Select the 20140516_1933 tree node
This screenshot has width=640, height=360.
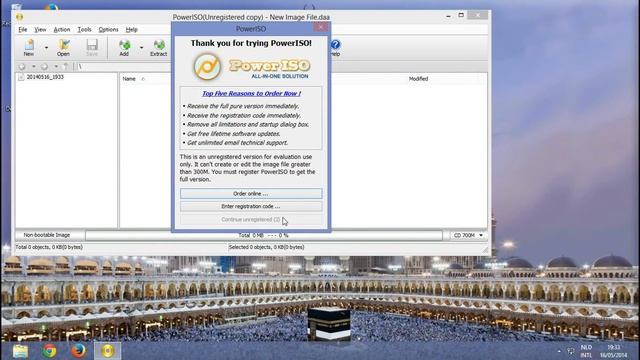[45, 77]
